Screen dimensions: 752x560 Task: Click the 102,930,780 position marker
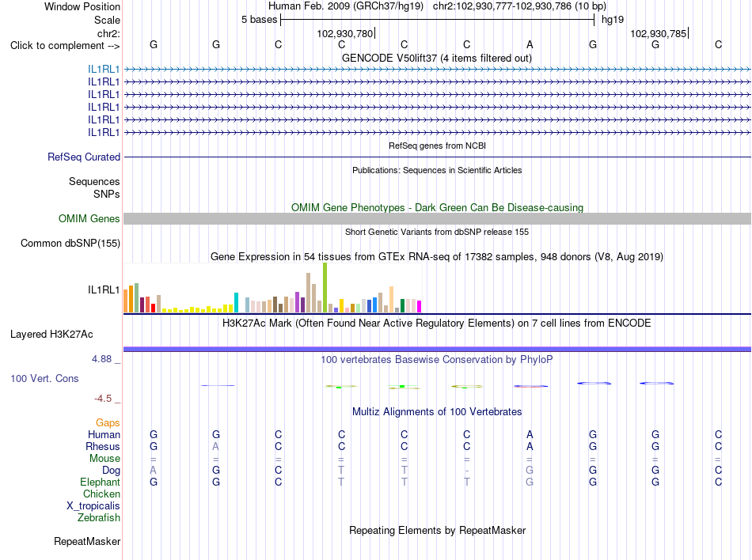coord(345,33)
